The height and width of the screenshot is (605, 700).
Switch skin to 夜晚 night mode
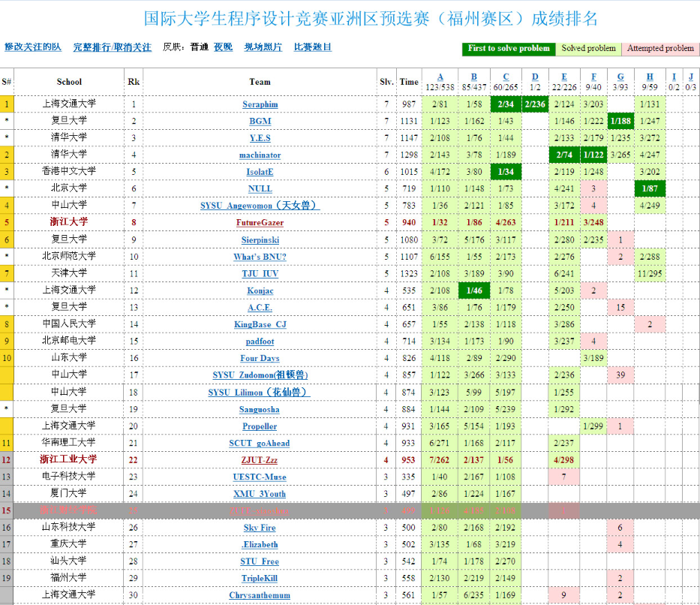tap(223, 47)
